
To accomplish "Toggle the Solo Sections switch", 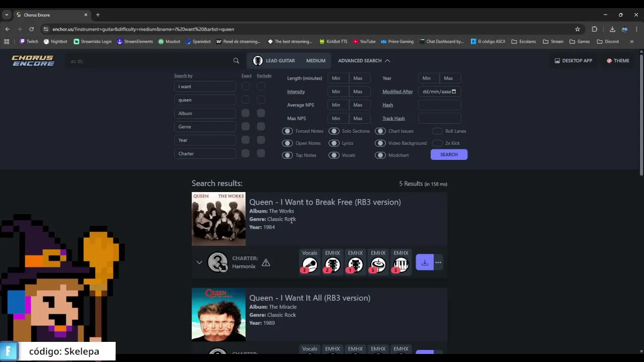I will pos(334,131).
